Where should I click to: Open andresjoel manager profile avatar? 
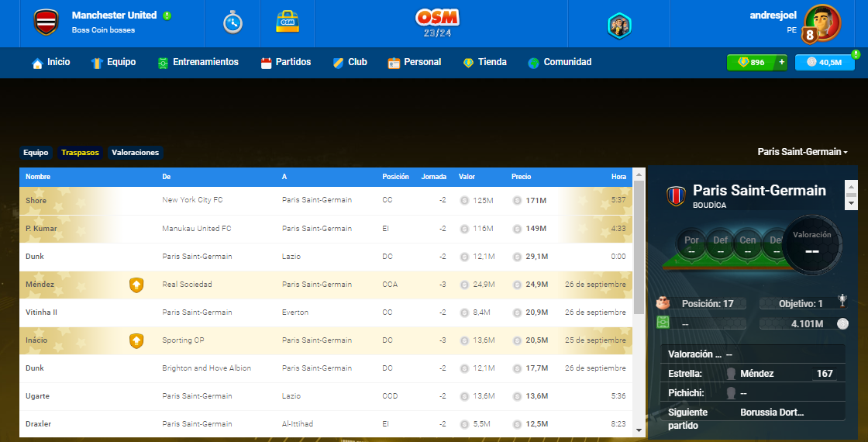pyautogui.click(x=821, y=24)
